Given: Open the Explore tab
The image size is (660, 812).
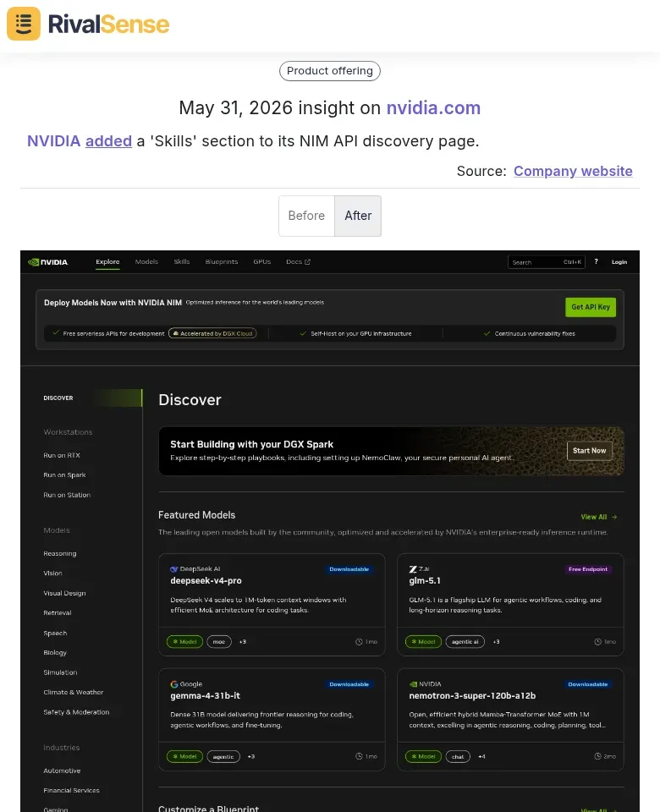Looking at the screenshot, I should click(x=107, y=262).
